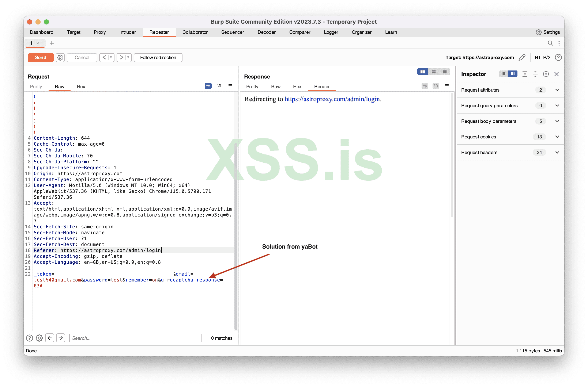Switch to the Intruder tab
The height and width of the screenshot is (387, 588).
128,32
